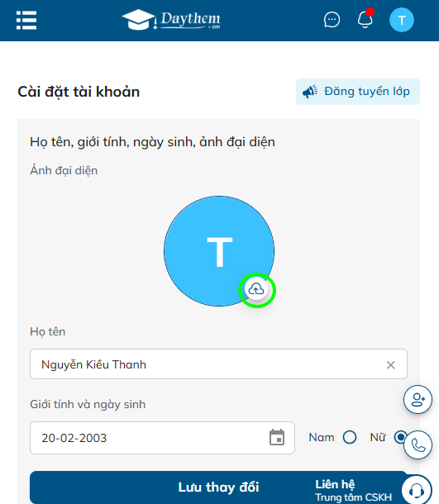Click the Đăng tuyển lớp button
Screen dimensions: 439x504
click(x=358, y=92)
